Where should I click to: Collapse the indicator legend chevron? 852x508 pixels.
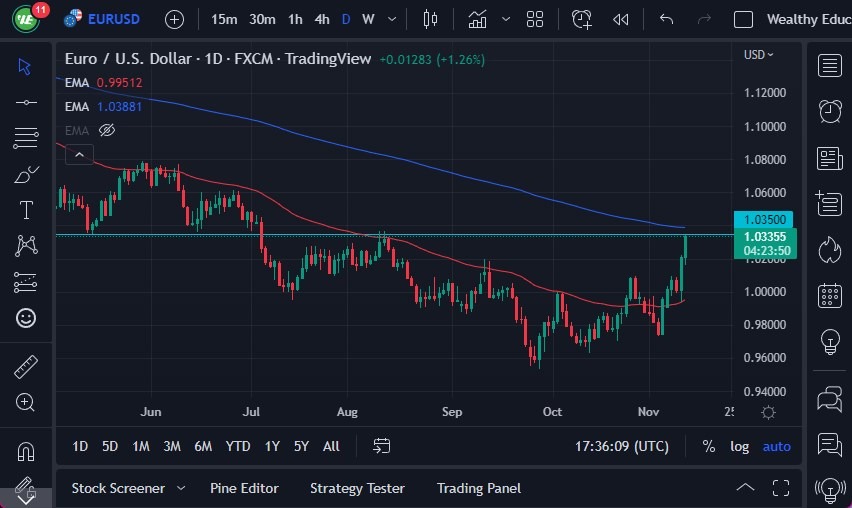(x=79, y=154)
